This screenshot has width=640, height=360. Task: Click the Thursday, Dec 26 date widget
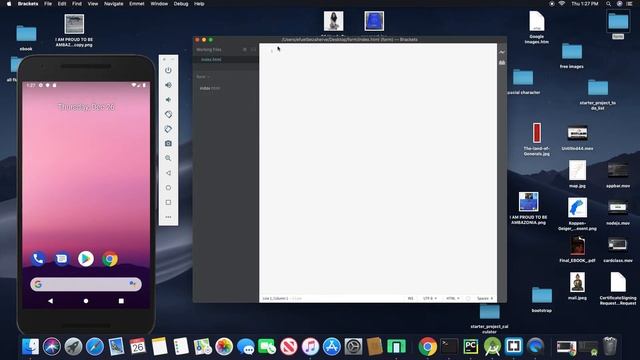pos(86,107)
